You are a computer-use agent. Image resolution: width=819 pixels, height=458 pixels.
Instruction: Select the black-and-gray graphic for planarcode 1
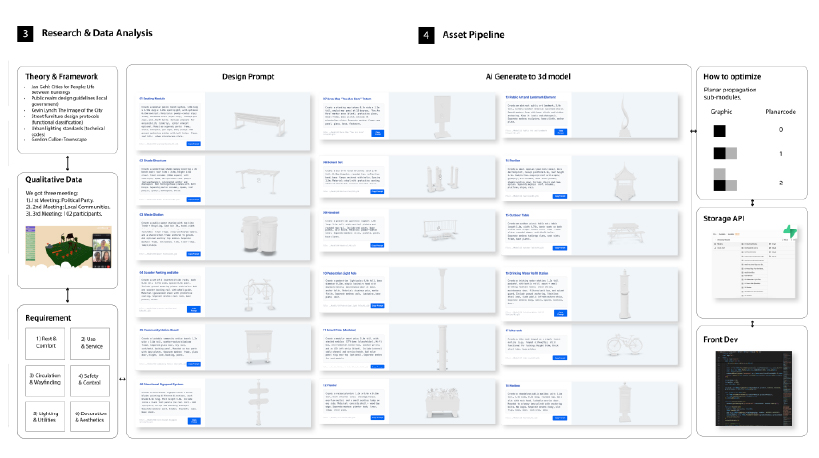[x=725, y=153]
